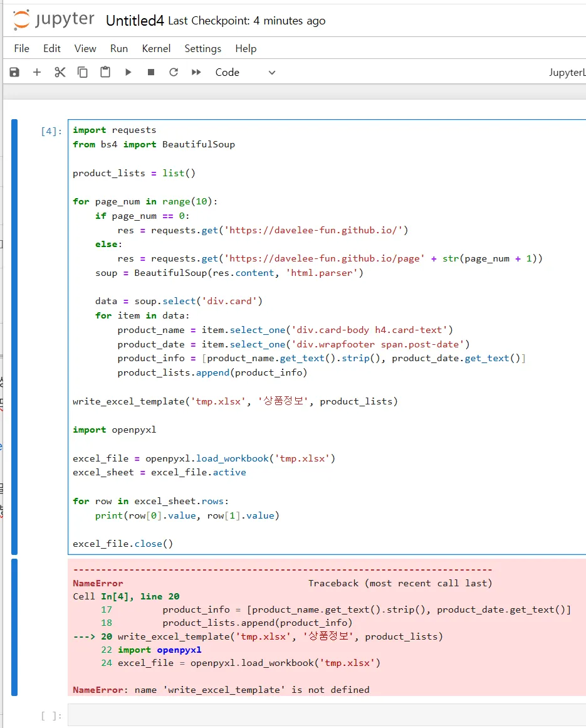
Task: Click the empty cell prompt [ ]:
Action: tap(51, 715)
